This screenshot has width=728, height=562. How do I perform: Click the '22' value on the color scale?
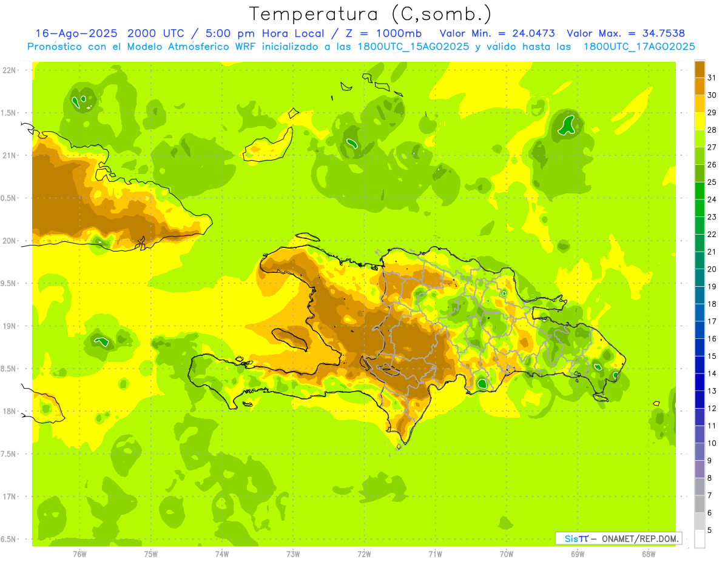(712, 234)
